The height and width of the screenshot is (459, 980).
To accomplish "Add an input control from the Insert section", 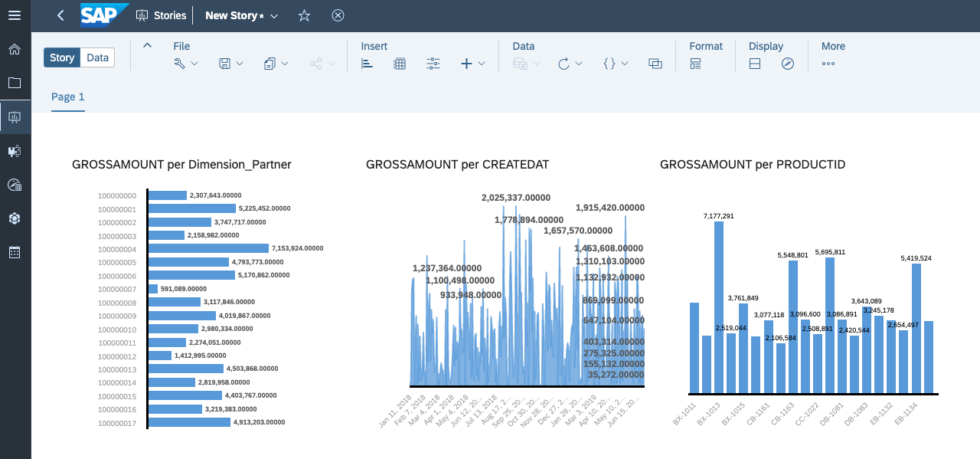I will 433,64.
